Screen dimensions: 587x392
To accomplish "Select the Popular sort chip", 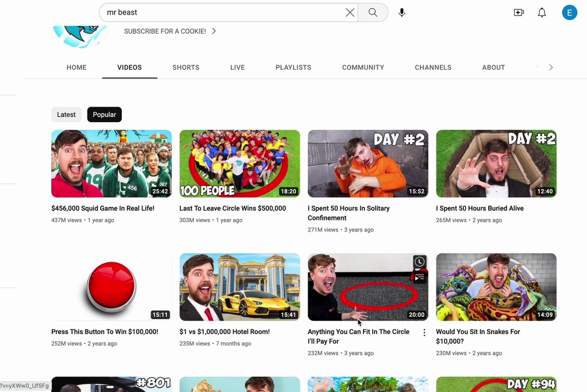I will click(x=105, y=114).
